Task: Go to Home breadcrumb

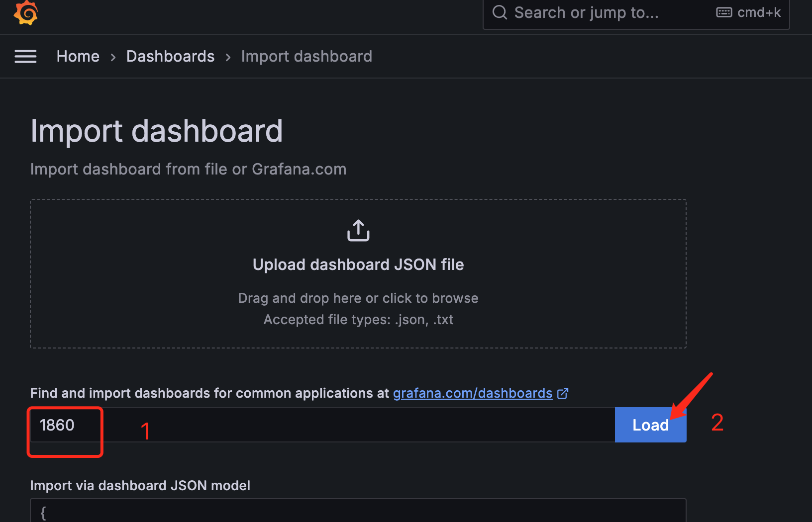Action: click(x=78, y=57)
